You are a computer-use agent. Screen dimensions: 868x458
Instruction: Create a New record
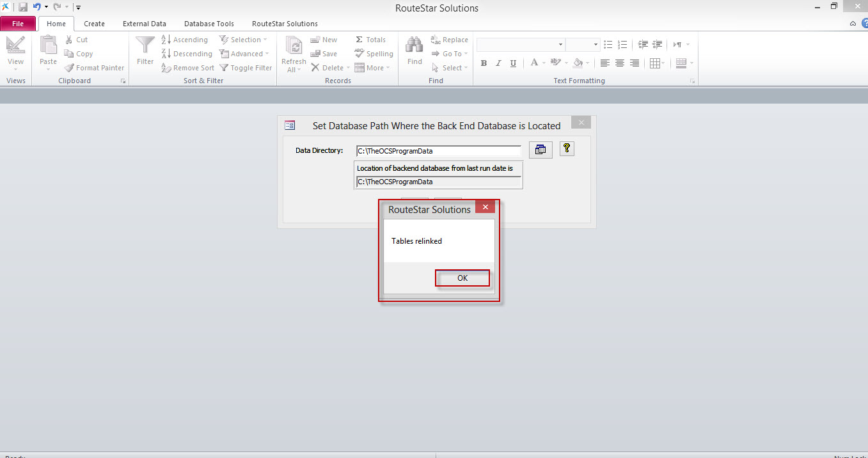tap(324, 40)
